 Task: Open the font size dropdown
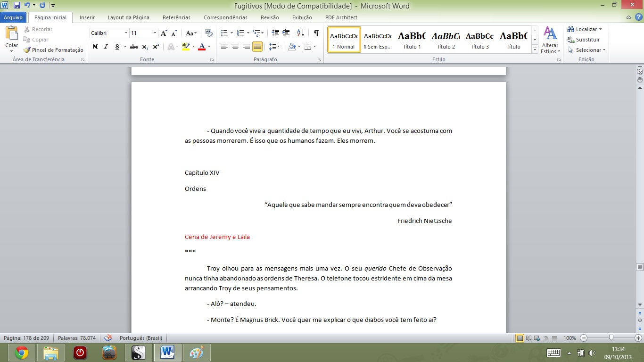click(x=155, y=33)
